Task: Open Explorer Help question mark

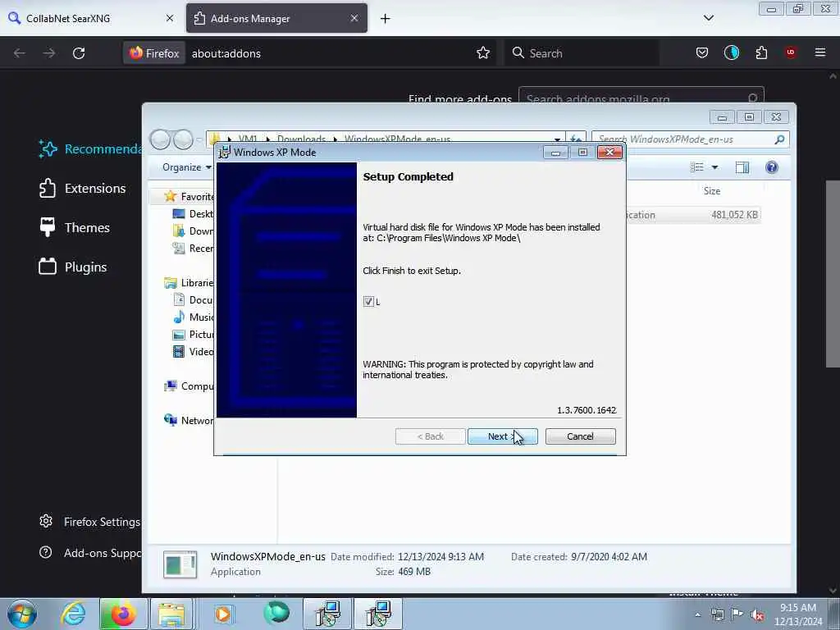Action: 771,167
